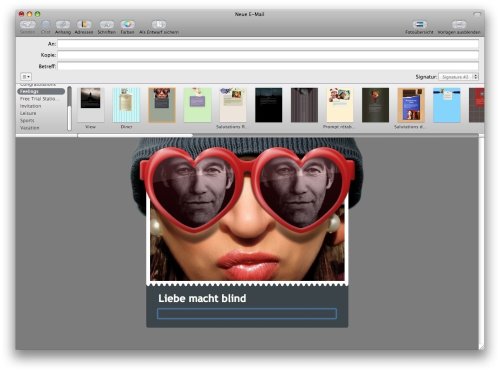Open the Adressen address book icon

pos(84,25)
